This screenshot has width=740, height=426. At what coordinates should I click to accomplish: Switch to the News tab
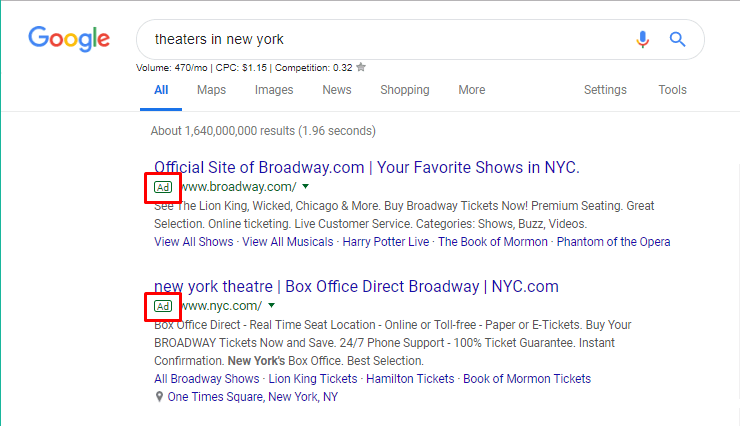(x=336, y=90)
